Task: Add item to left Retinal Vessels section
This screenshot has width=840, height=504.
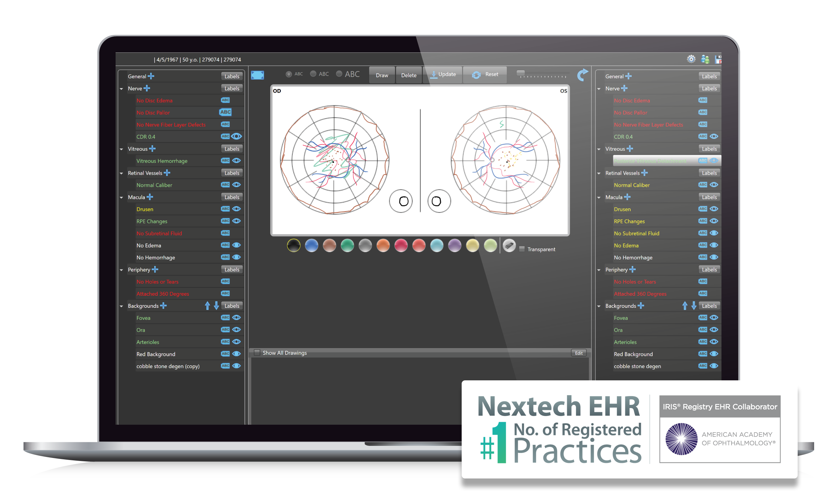Action: (167, 173)
